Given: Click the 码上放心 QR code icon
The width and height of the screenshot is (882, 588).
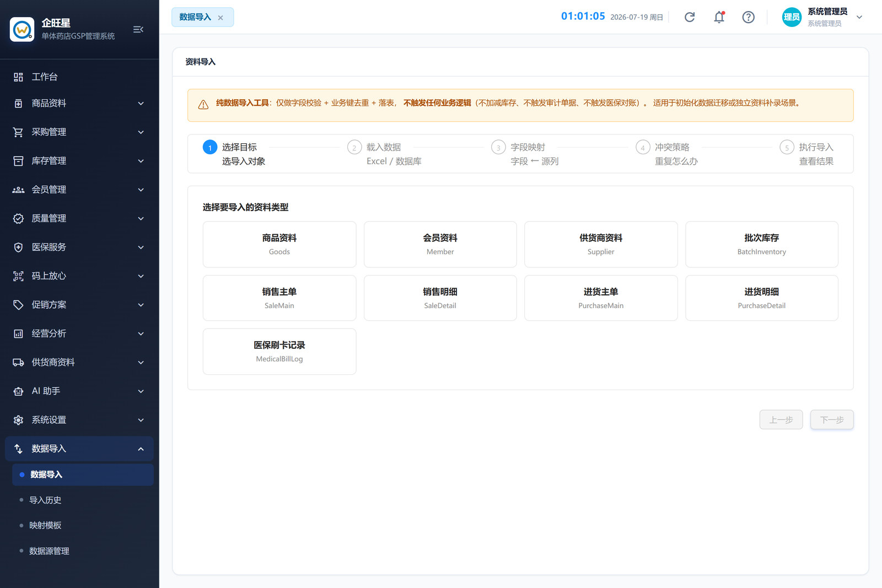Looking at the screenshot, I should pyautogui.click(x=18, y=276).
